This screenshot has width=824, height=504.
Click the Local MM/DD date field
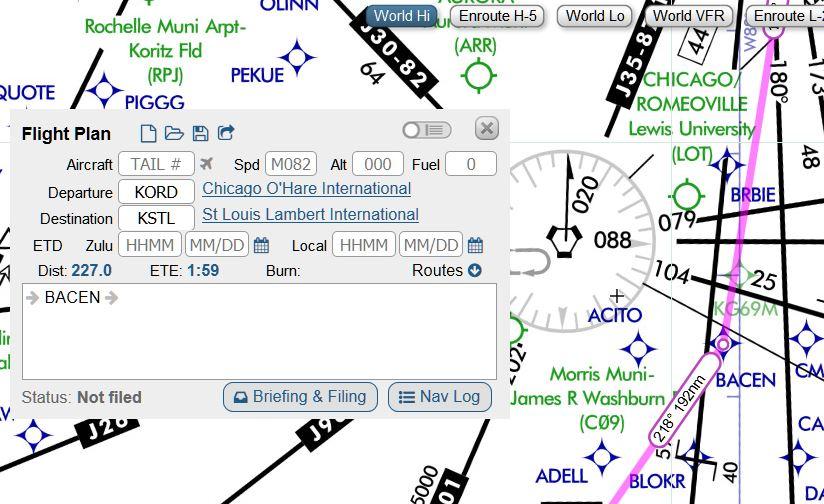(x=430, y=245)
